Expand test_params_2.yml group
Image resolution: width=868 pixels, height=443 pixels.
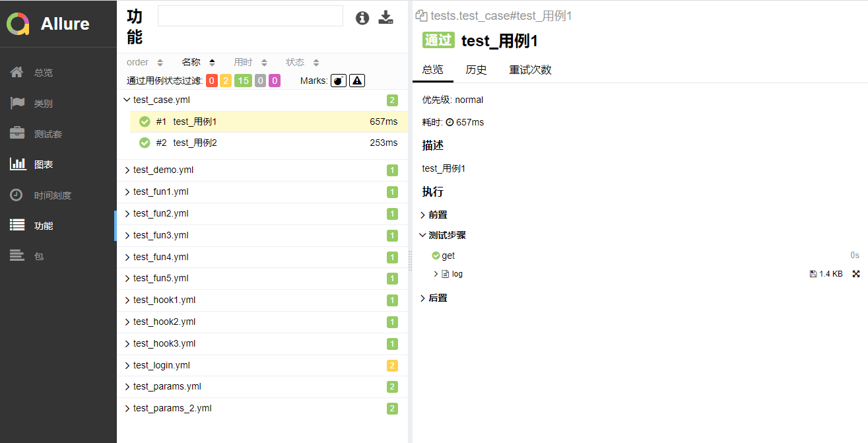pos(263,409)
